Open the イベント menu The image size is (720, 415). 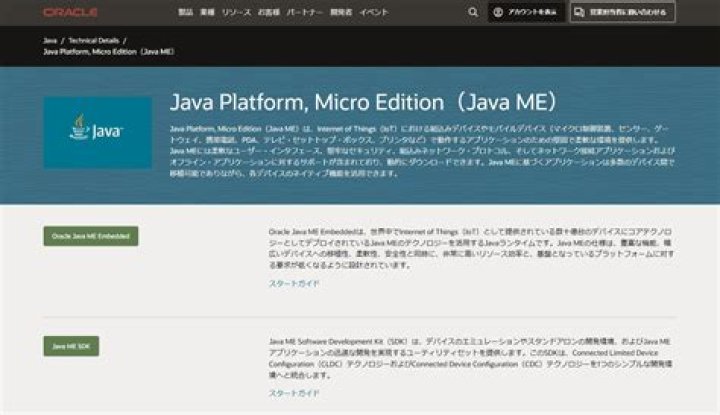pos(374,12)
